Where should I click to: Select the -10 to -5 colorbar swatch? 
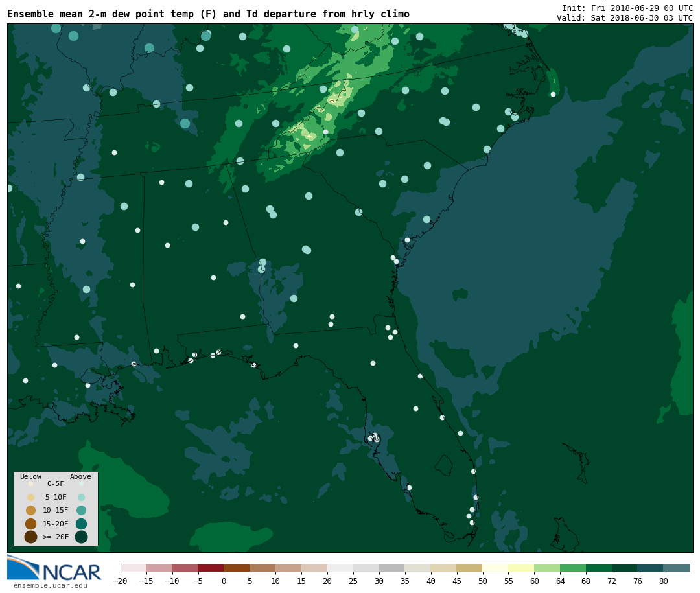[185, 568]
